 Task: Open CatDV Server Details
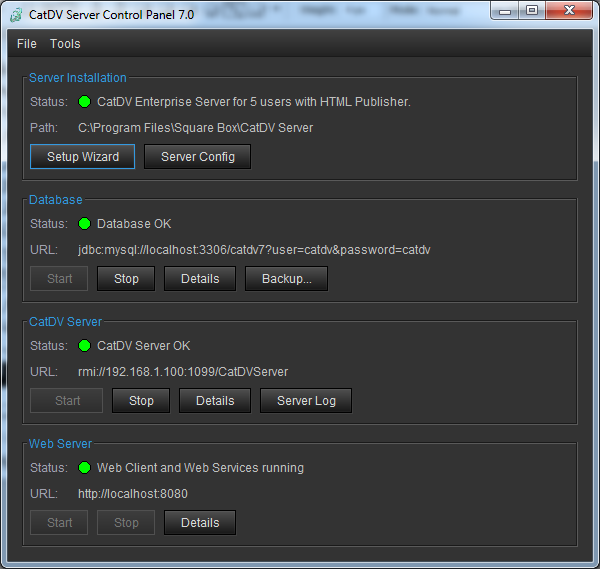(215, 401)
